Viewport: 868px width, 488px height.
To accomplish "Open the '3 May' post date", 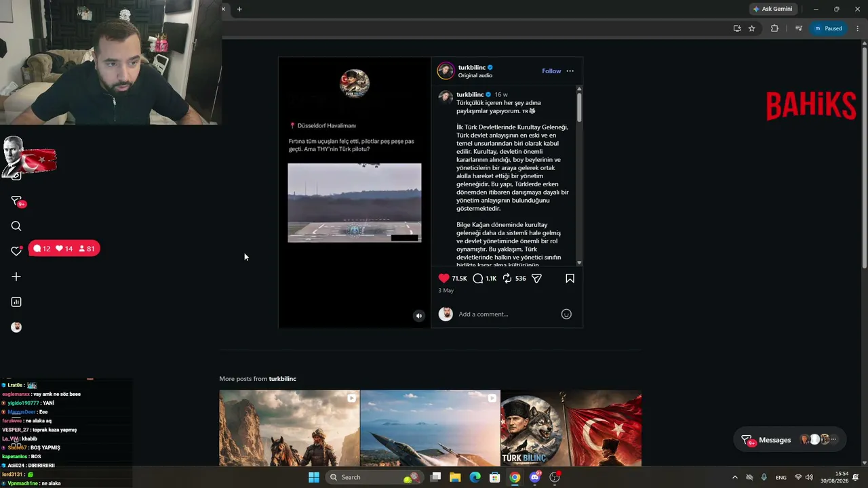I will 446,291.
